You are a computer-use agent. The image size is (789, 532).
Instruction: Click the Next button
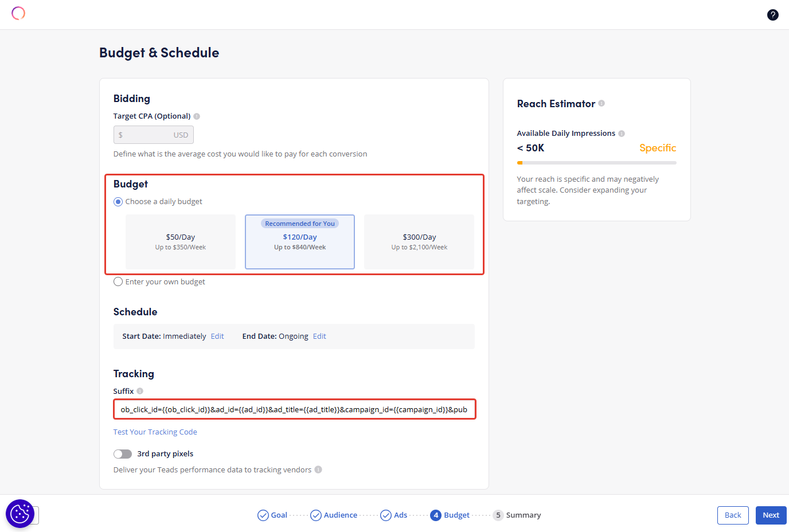point(771,515)
